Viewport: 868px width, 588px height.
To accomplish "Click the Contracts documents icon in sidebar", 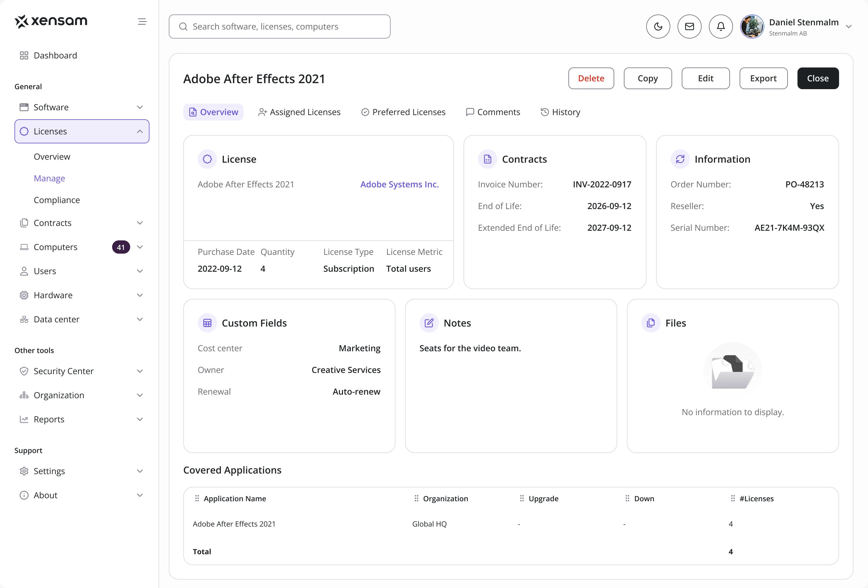I will click(x=24, y=223).
